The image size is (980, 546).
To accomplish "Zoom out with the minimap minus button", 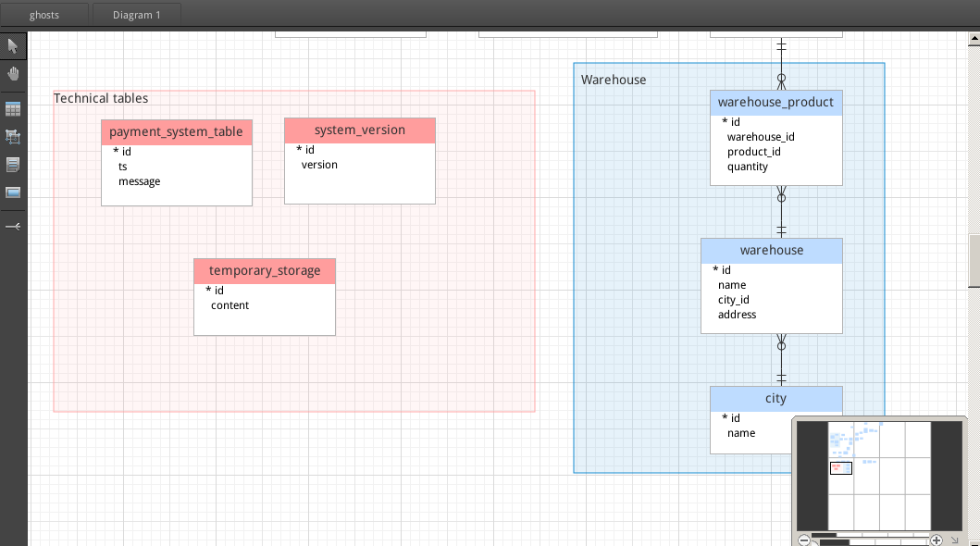I will 804,540.
